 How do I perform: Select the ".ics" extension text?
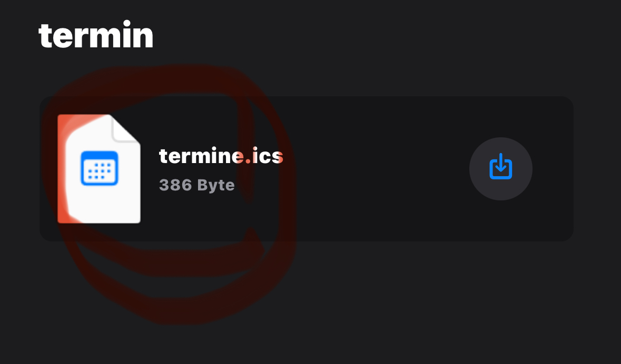pyautogui.click(x=264, y=156)
